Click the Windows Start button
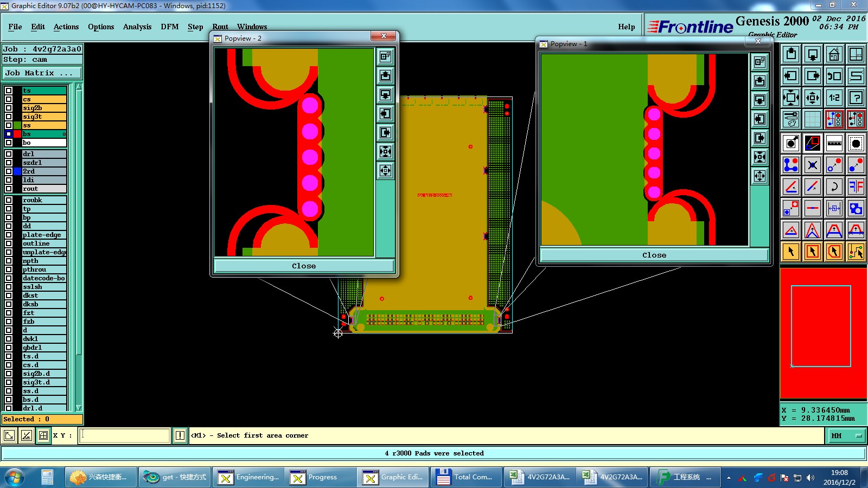The width and height of the screenshot is (868, 488). pos(15,477)
